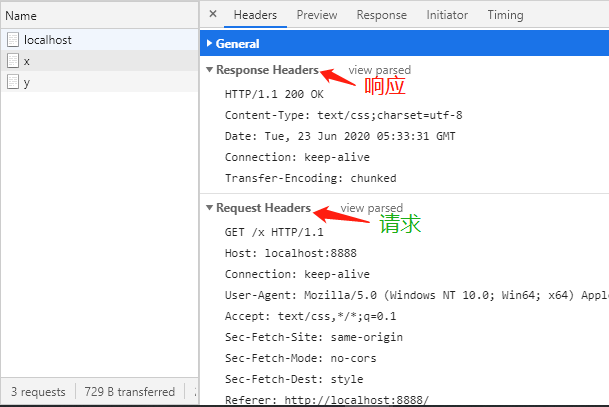Click the request Connection: keep-alive line
609x407 pixels.
tap(297, 274)
